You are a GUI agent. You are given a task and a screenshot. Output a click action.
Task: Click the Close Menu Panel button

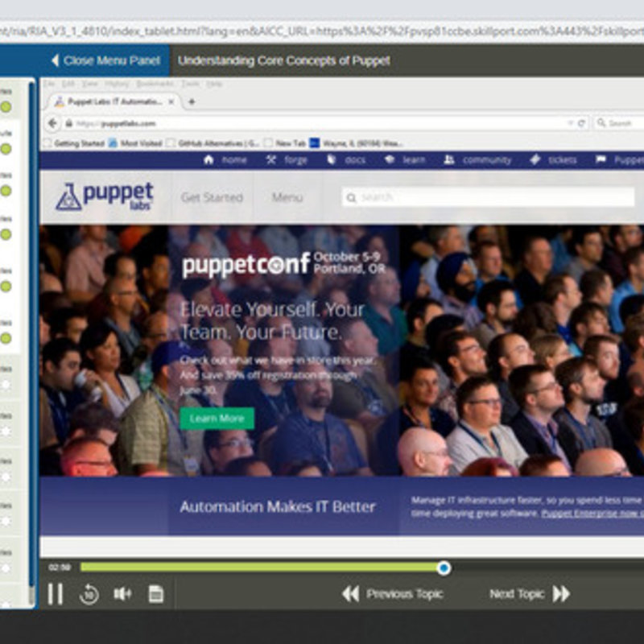pyautogui.click(x=106, y=60)
